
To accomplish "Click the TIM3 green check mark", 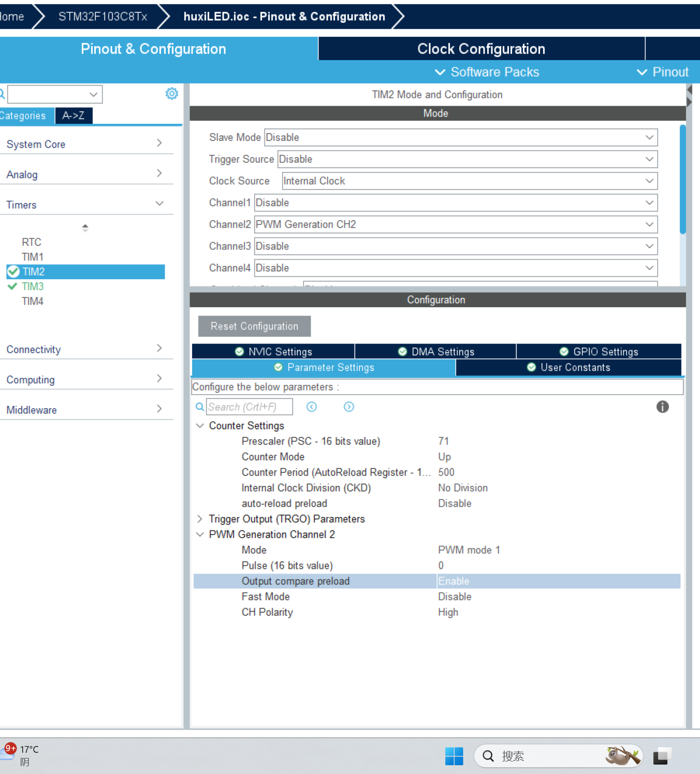I will click(12, 286).
